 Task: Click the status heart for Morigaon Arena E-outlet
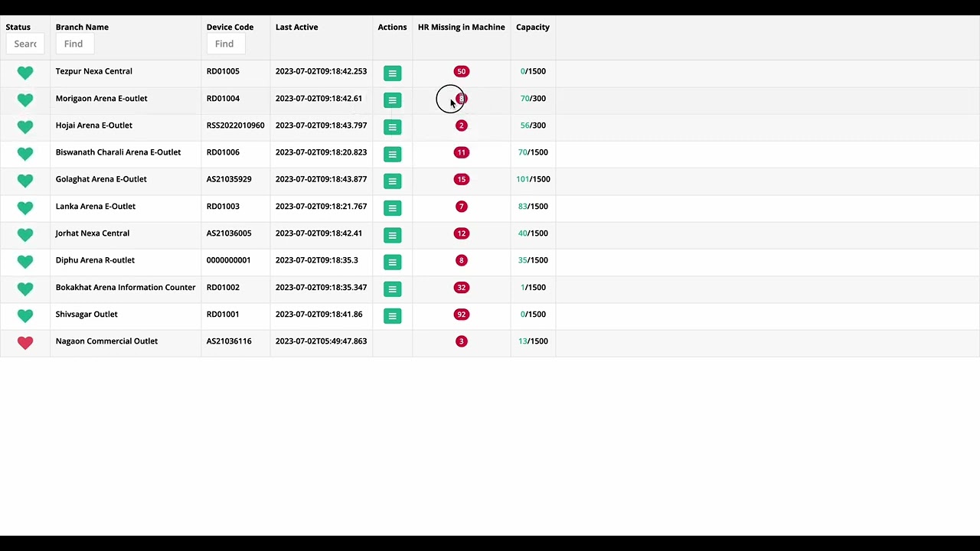25,99
